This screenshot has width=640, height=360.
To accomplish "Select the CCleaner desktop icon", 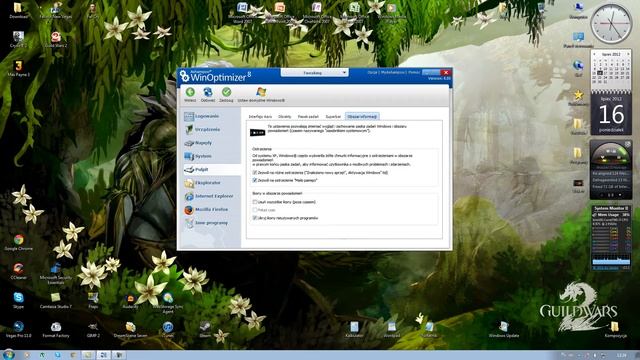I will coord(18,271).
